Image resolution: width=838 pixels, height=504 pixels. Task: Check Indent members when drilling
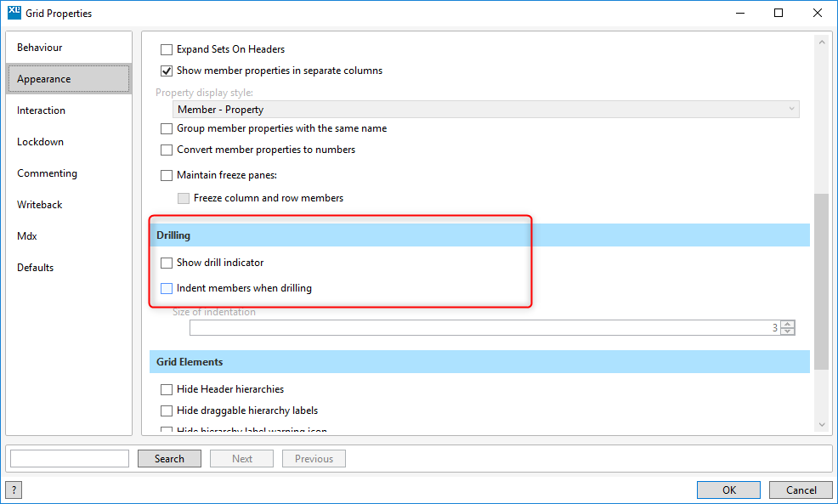click(167, 288)
